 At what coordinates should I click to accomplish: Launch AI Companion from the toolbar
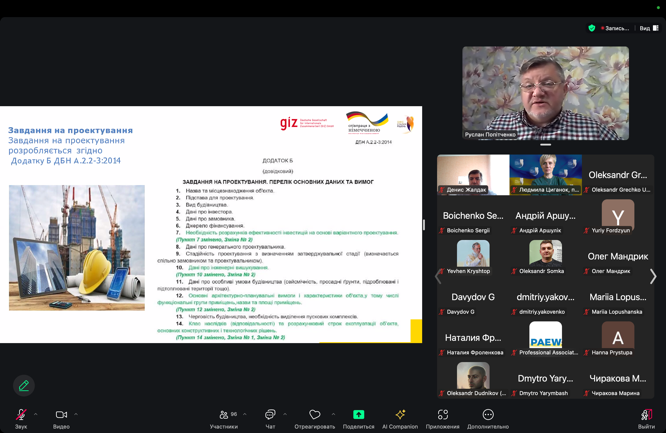coord(400,415)
